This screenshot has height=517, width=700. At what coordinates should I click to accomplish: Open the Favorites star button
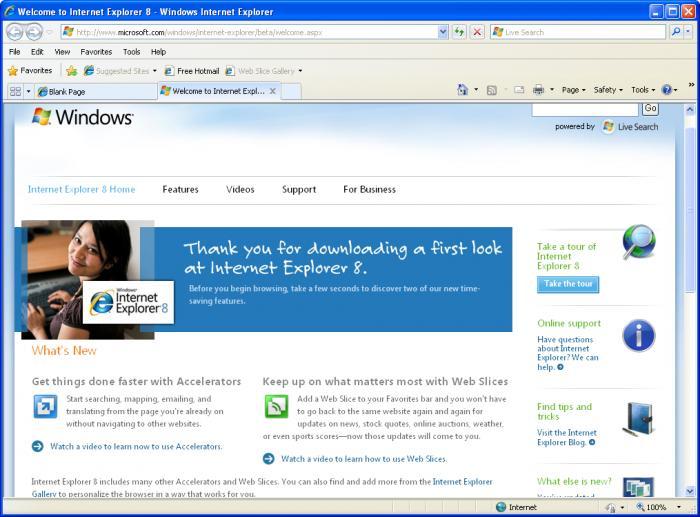pos(30,71)
